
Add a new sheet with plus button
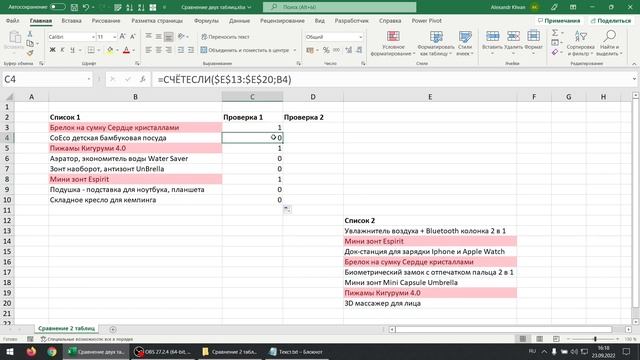pyautogui.click(x=113, y=329)
